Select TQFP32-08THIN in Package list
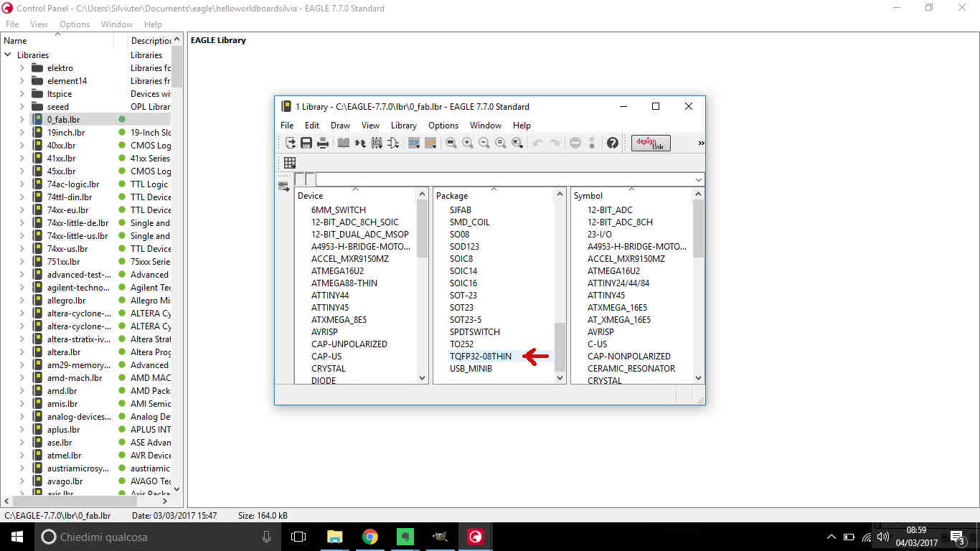The width and height of the screenshot is (980, 551). [x=481, y=356]
